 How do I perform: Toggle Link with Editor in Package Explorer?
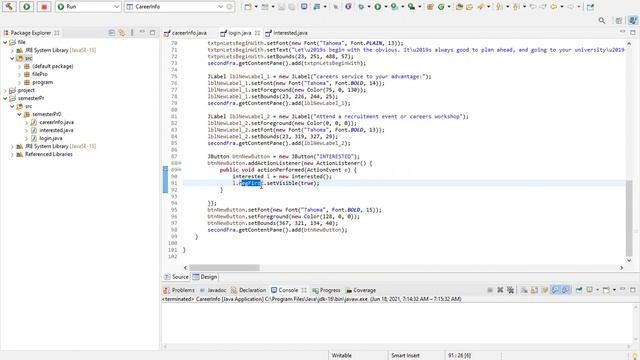click(122, 33)
